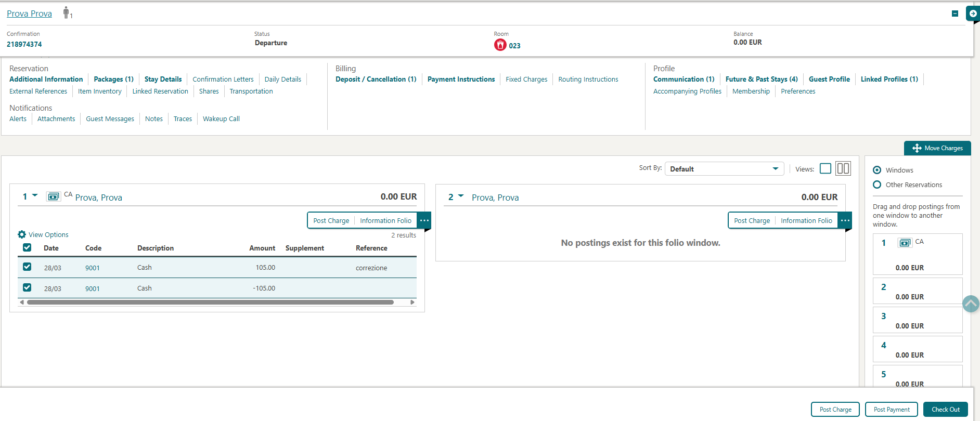The height and width of the screenshot is (421, 980).
Task: Open Payment Instructions under Billing
Action: tap(461, 80)
